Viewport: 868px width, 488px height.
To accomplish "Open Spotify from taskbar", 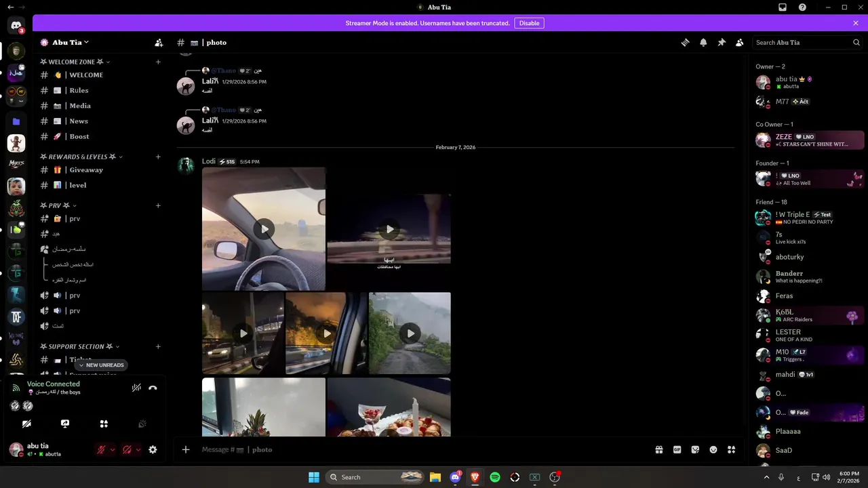I will point(495,477).
